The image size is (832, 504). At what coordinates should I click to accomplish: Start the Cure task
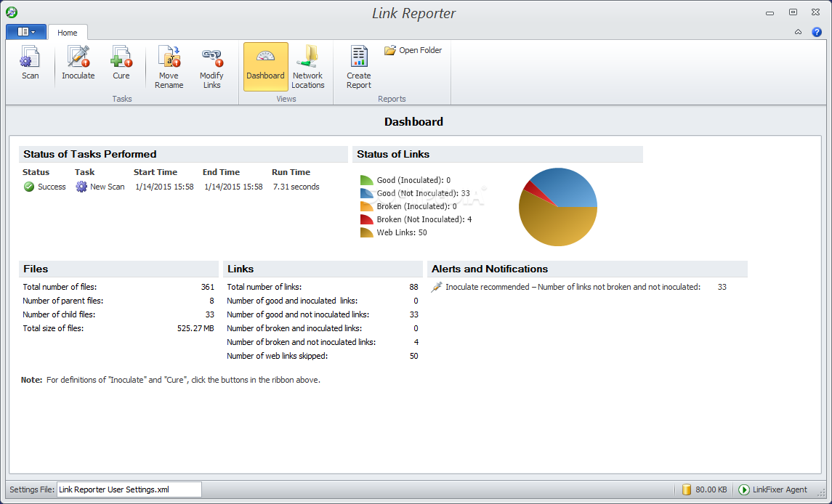(x=121, y=62)
